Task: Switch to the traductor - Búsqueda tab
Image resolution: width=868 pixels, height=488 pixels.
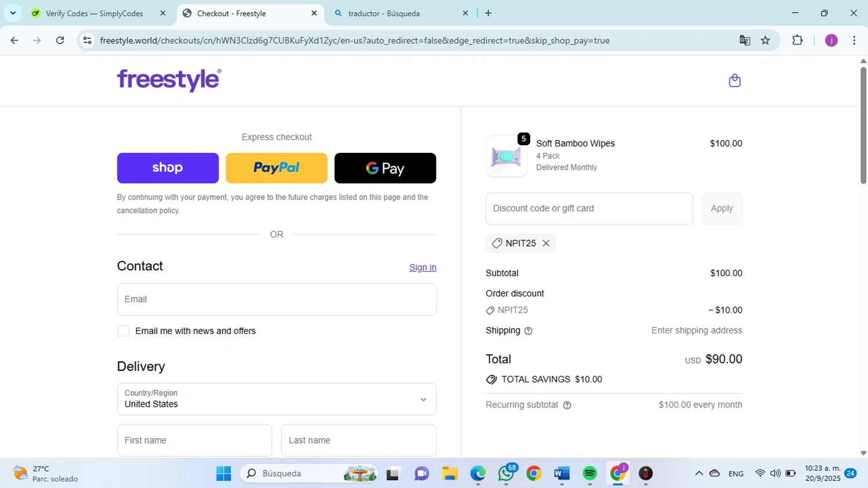Action: point(384,13)
